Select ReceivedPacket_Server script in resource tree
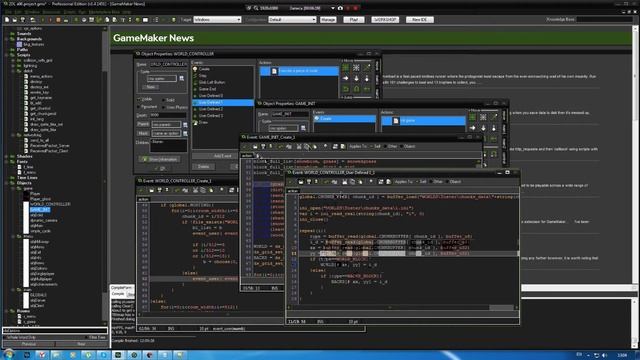The image size is (640, 360). point(49,146)
